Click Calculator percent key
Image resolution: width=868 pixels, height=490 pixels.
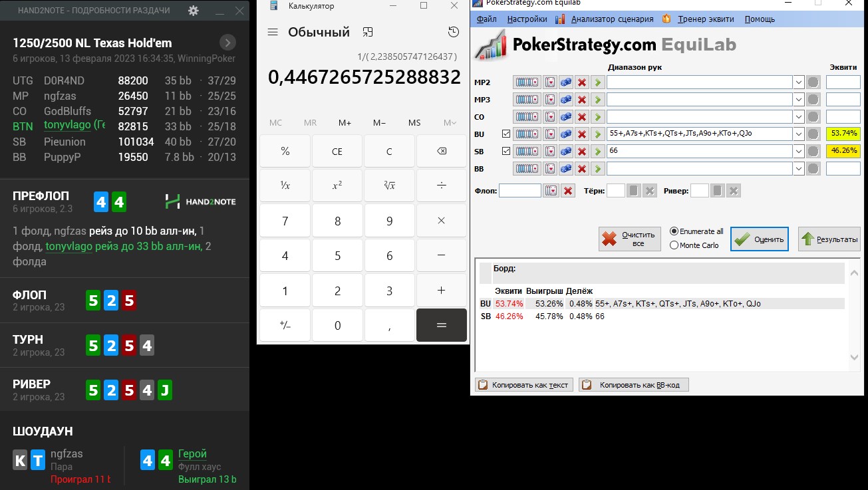pos(285,152)
